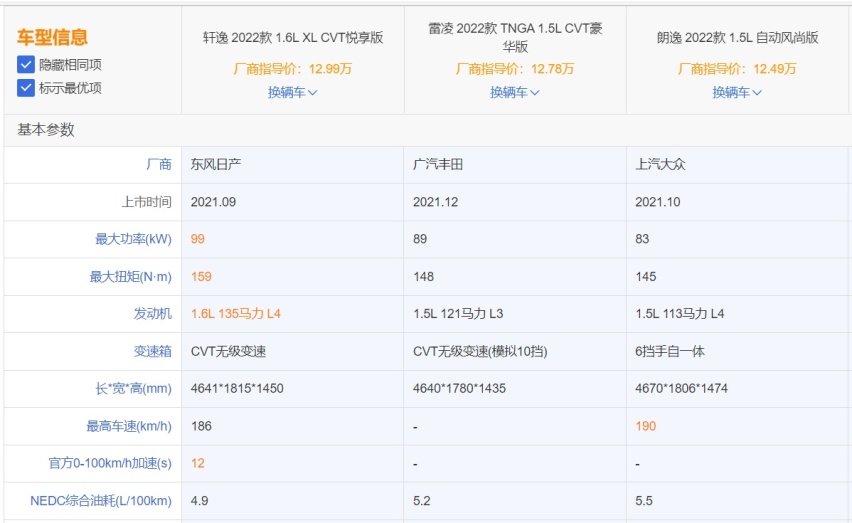Click the 2021.09 launch date cell
Screen dimensions: 852x523
coord(213,202)
